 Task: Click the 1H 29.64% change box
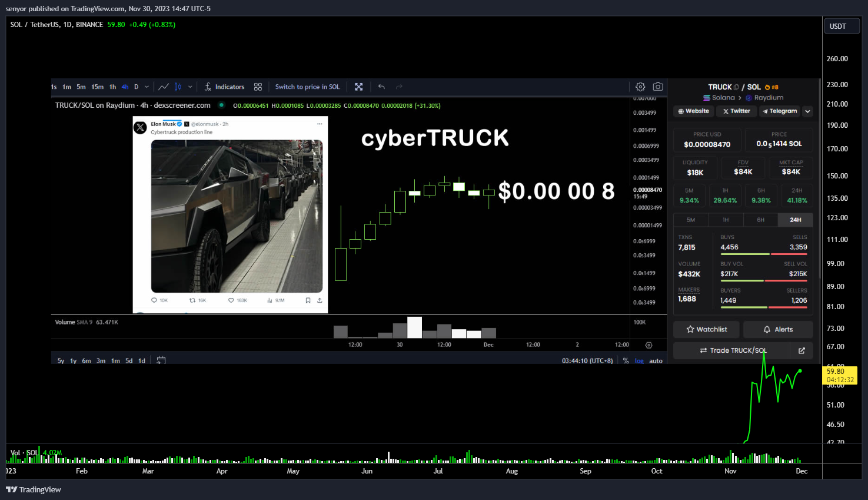725,196
